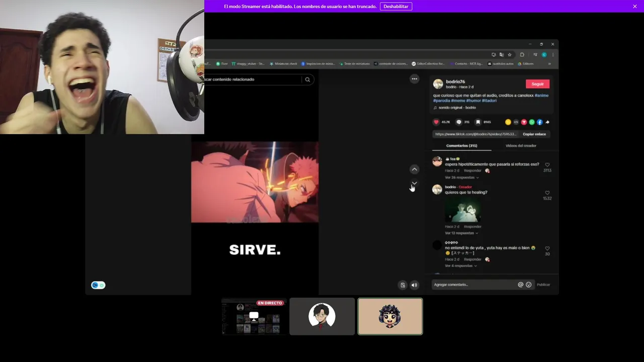Click the embed code share icon
The width and height of the screenshot is (644, 362).
point(516,122)
